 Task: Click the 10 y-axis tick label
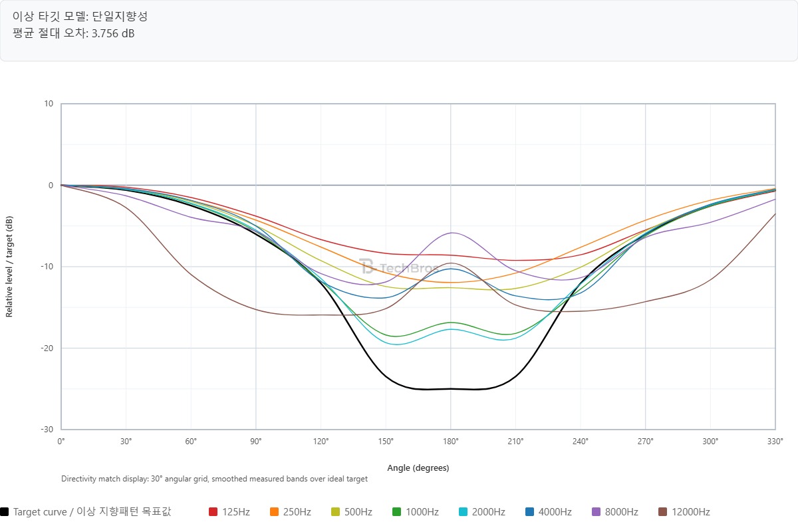pos(50,104)
